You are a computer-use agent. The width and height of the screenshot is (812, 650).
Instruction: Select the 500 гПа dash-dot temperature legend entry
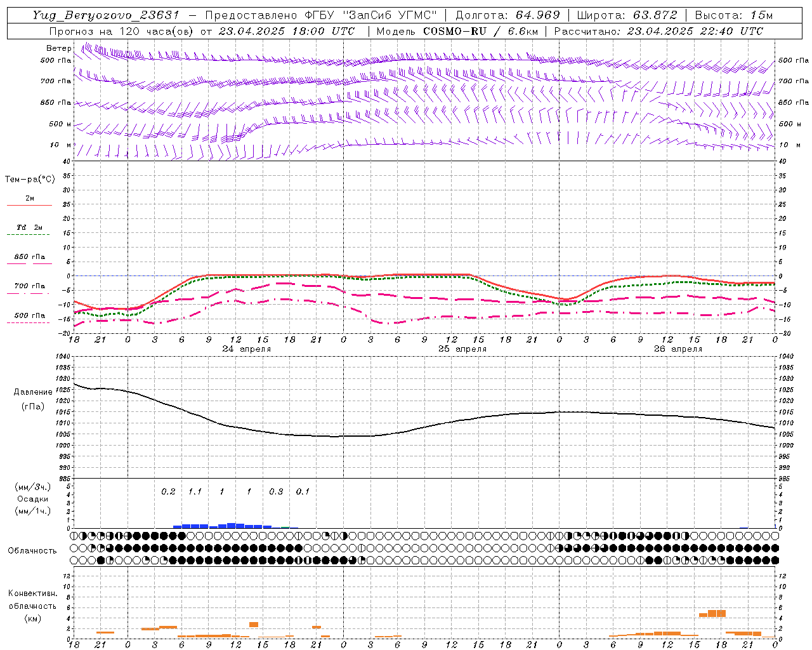[x=29, y=315]
